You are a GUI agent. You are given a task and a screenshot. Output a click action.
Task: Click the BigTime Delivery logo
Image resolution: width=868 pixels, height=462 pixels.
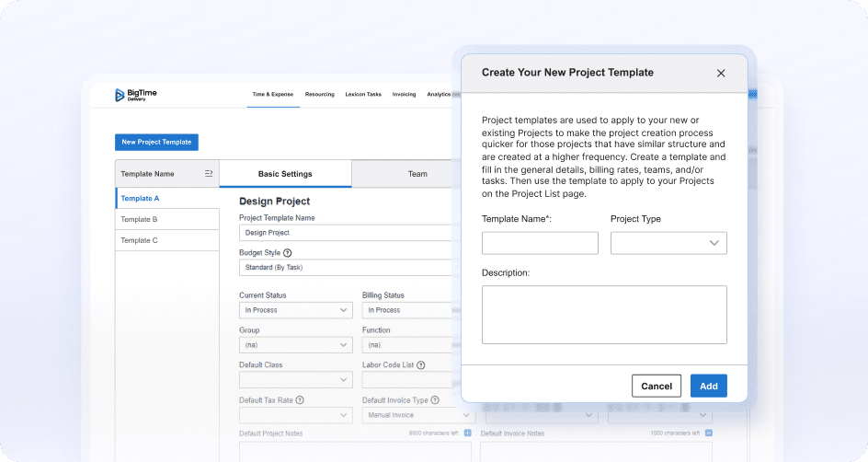(x=136, y=95)
